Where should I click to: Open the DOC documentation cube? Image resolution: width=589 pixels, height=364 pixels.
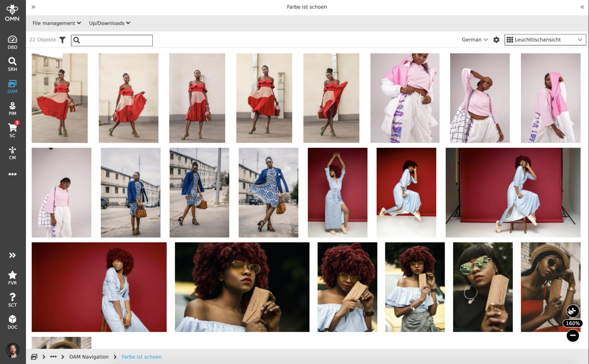pos(12,322)
